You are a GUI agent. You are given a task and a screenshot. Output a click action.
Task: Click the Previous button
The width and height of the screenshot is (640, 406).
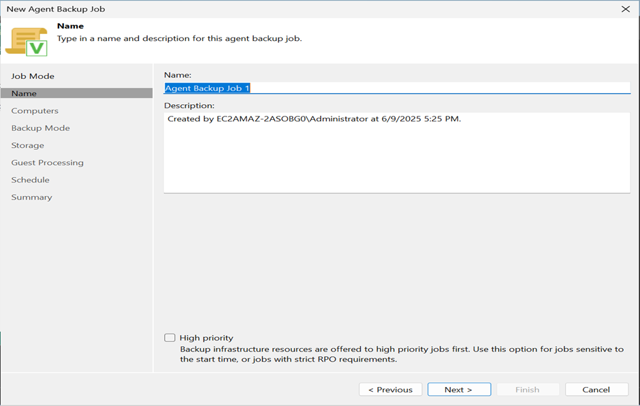click(x=390, y=390)
